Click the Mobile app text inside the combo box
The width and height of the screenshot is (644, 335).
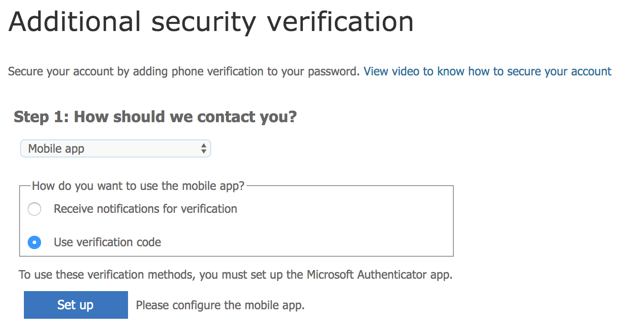pyautogui.click(x=56, y=149)
